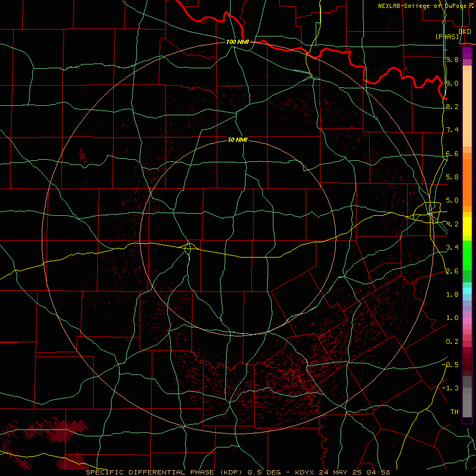Screen dimensions: 476x476
Task: Click the [PHAS] label above the legend
Action: (x=447, y=36)
